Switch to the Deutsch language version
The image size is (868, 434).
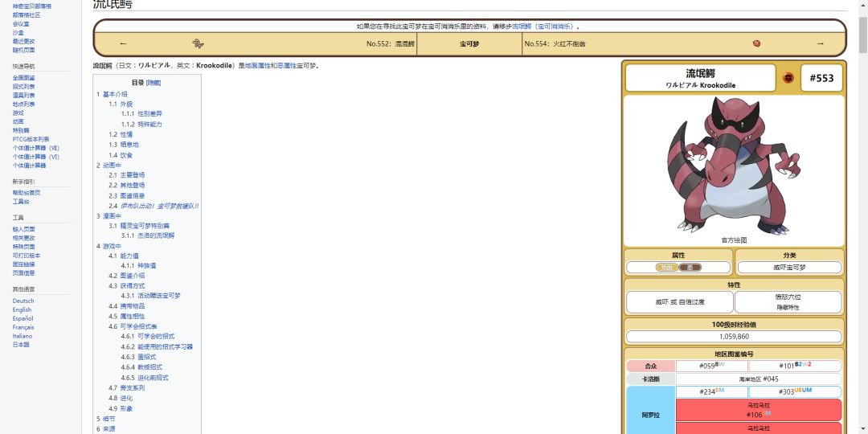tap(23, 301)
